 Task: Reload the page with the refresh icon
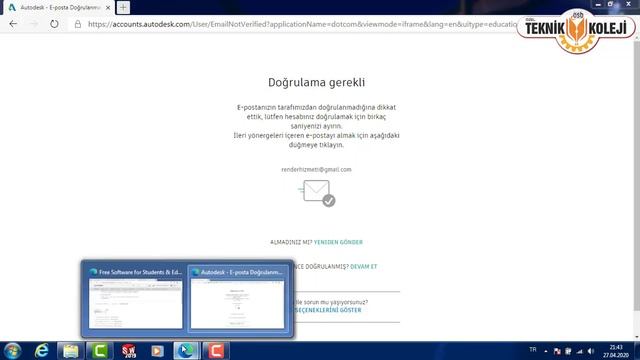54,24
